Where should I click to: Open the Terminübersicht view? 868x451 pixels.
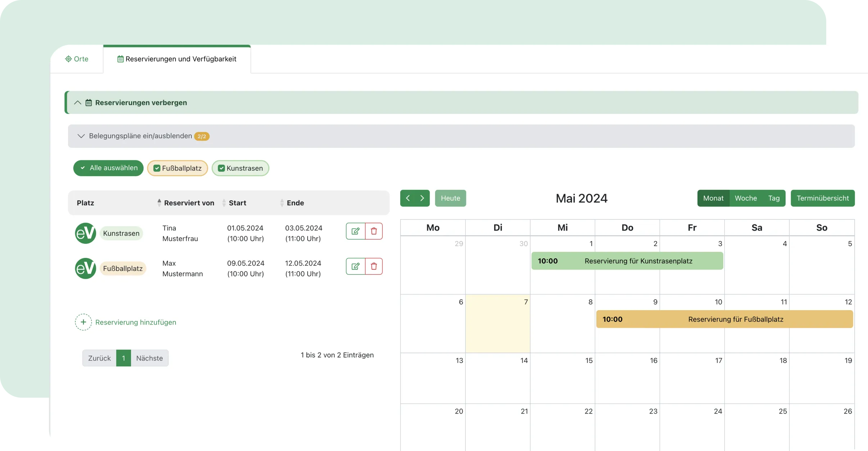point(823,198)
